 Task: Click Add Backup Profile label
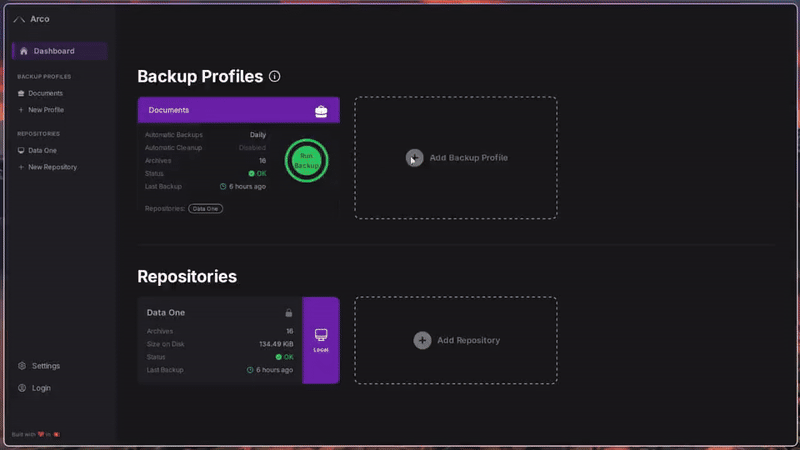[x=468, y=158]
